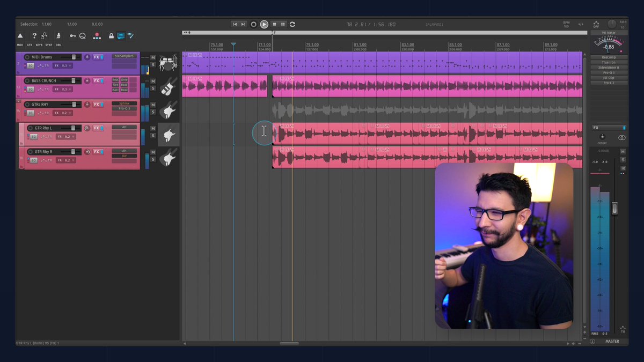Mute the BASS CRUNCH track
644x362 pixels.
pyautogui.click(x=153, y=81)
